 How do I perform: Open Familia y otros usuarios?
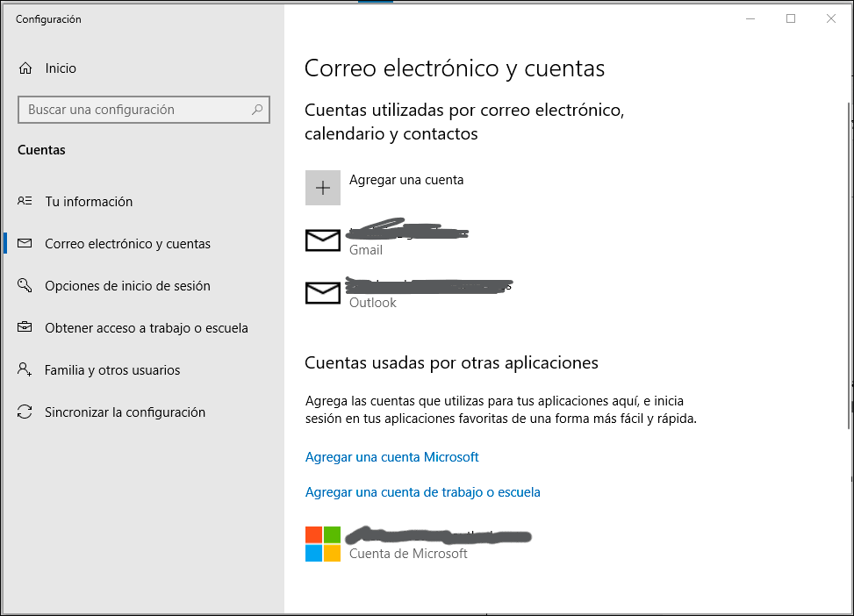pyautogui.click(x=112, y=370)
